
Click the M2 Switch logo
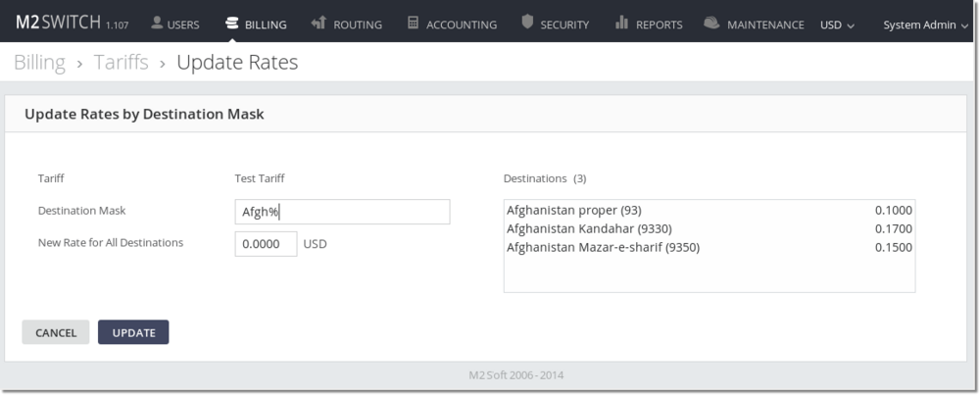[x=57, y=23]
